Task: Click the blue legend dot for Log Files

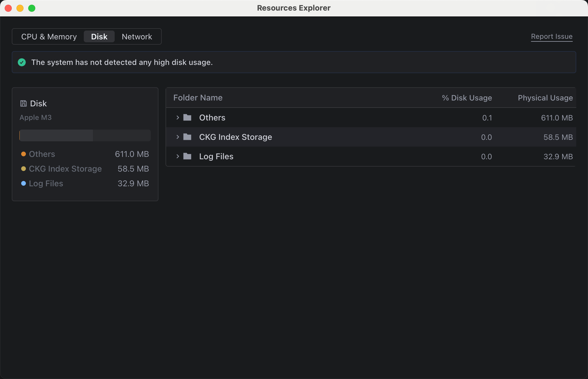Action: 24,183
